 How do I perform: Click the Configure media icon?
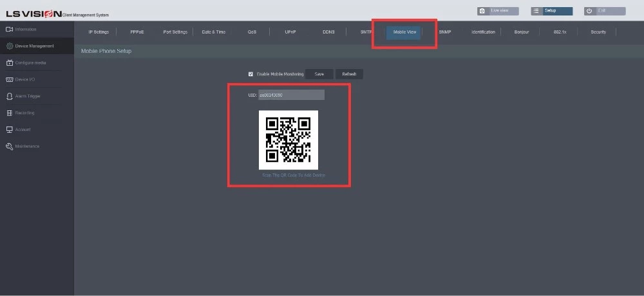pyautogui.click(x=10, y=63)
